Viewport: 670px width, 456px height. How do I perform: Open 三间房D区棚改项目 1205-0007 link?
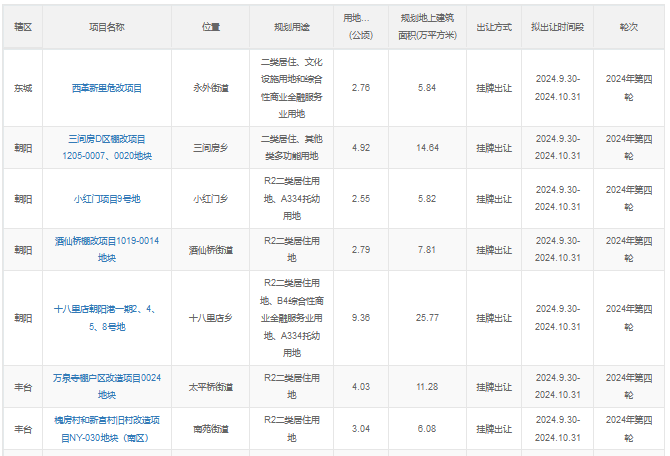[x=106, y=147]
